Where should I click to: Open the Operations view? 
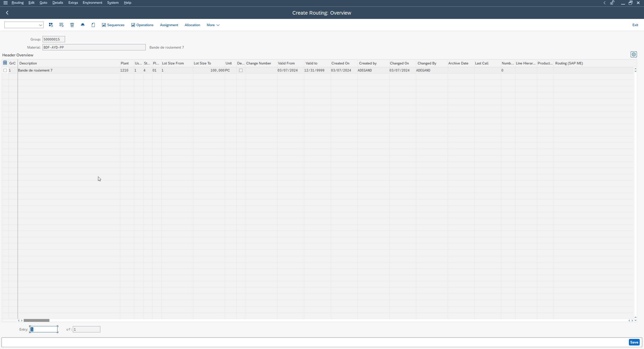point(142,25)
